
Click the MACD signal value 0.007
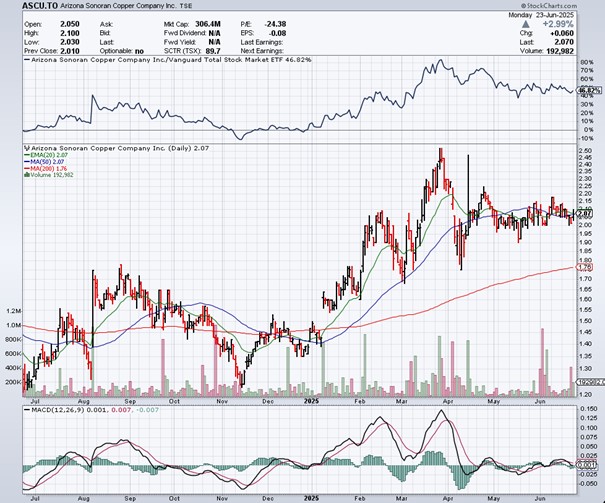[120, 410]
